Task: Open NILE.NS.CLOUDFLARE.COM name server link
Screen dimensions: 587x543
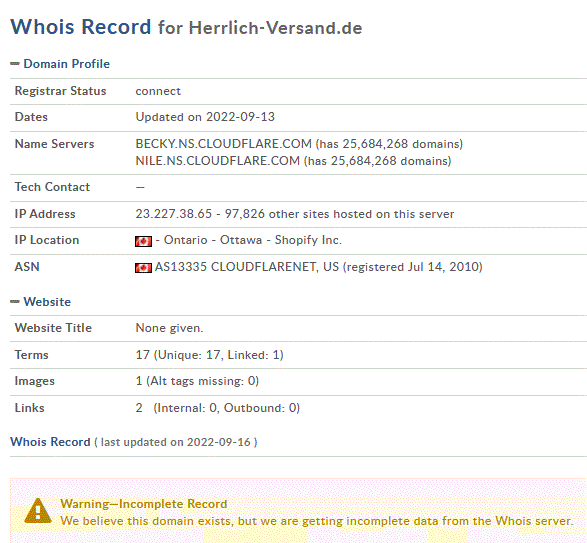Action: point(218,161)
